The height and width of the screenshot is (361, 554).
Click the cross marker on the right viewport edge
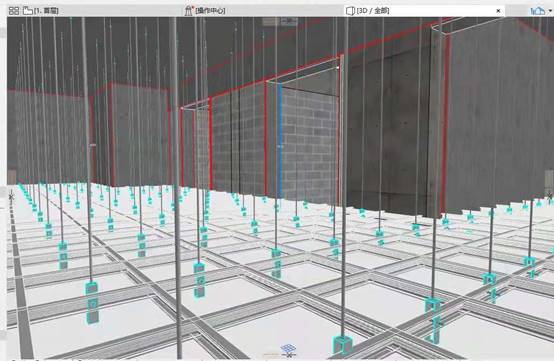[550, 195]
